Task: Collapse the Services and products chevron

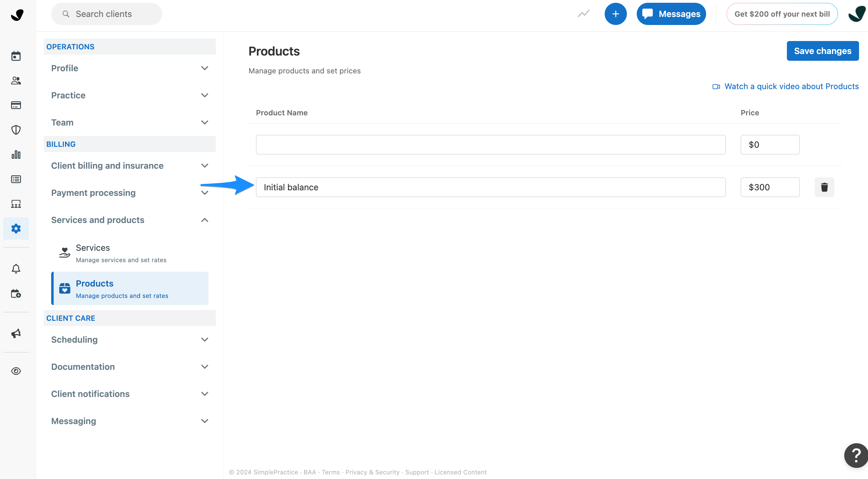Action: tap(204, 220)
